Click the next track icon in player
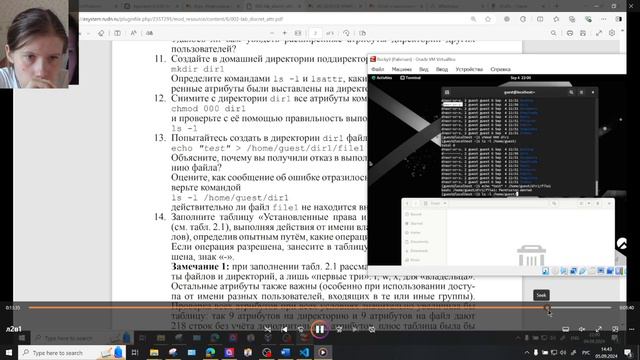 point(355,329)
